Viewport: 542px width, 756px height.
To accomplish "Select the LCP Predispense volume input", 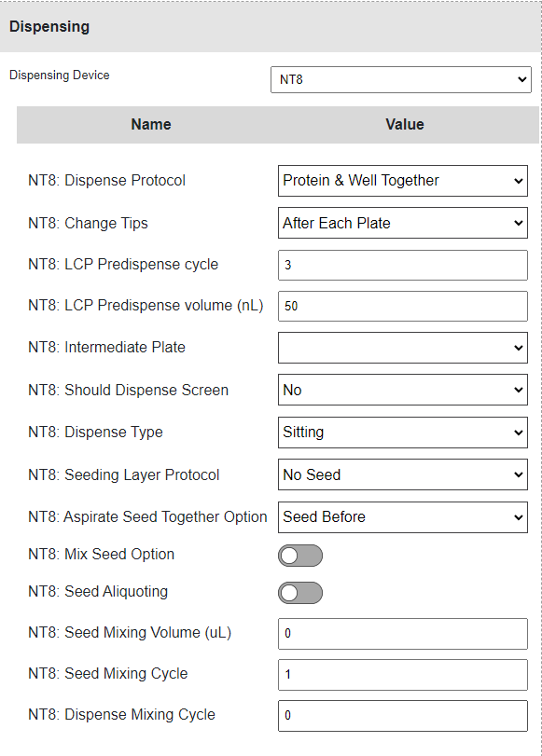I will (x=402, y=306).
